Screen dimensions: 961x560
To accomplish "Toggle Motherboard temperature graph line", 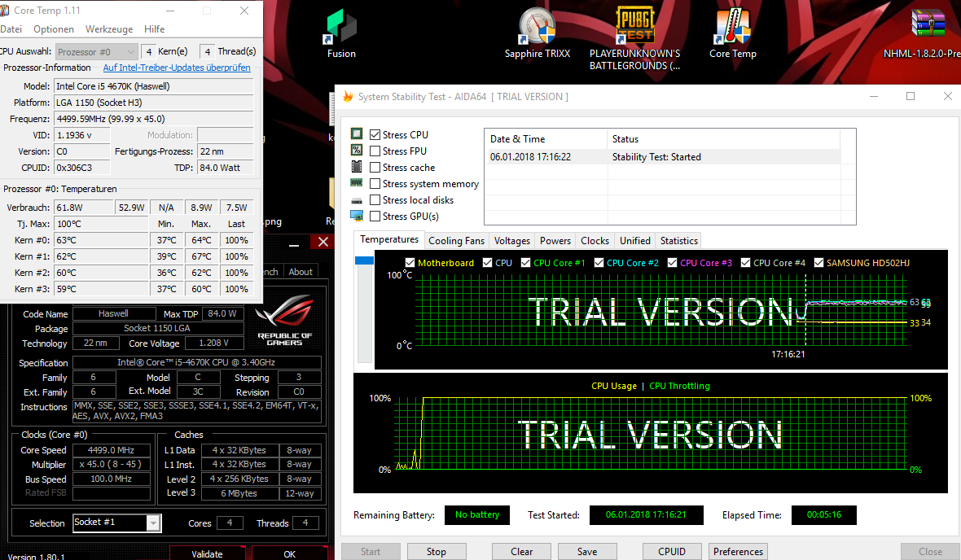I will click(410, 263).
